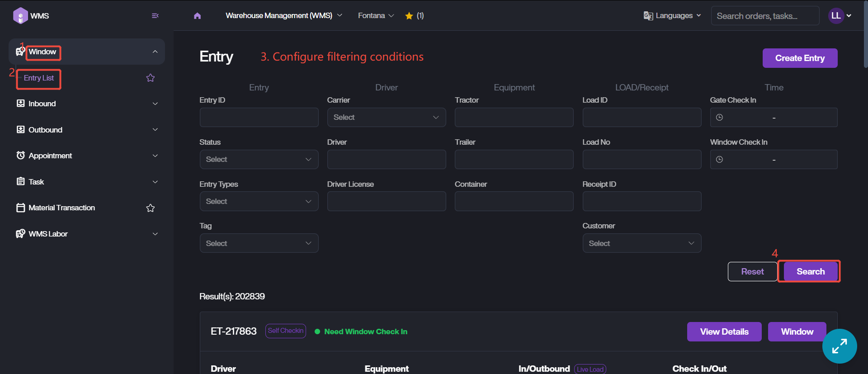Expand the Customer select dropdown
Screen dimensions: 868x374
(642, 243)
